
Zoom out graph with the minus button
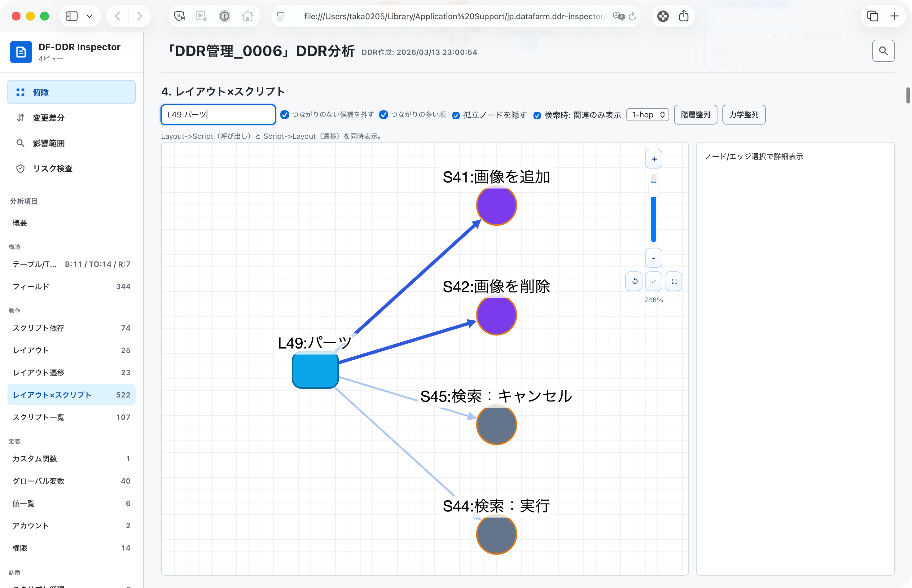coord(654,258)
